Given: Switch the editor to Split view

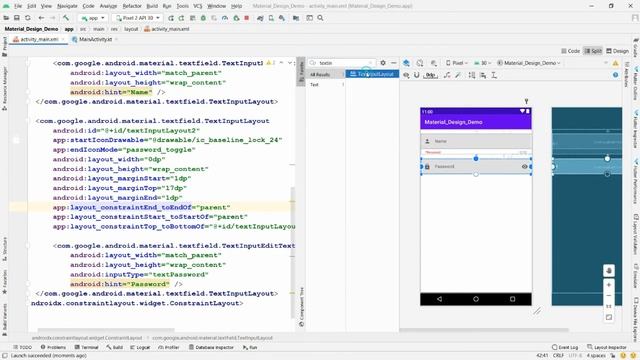Looking at the screenshot, I should [593, 51].
